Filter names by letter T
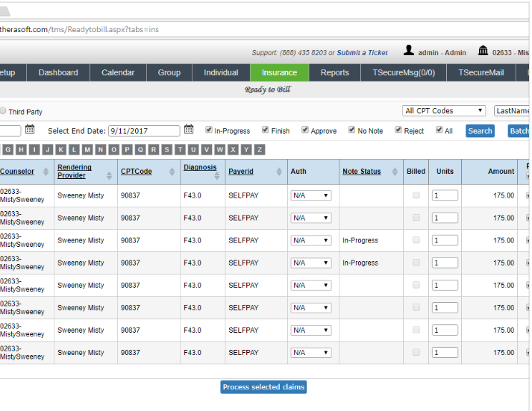Viewport: 532px width, 411px height. (180, 149)
